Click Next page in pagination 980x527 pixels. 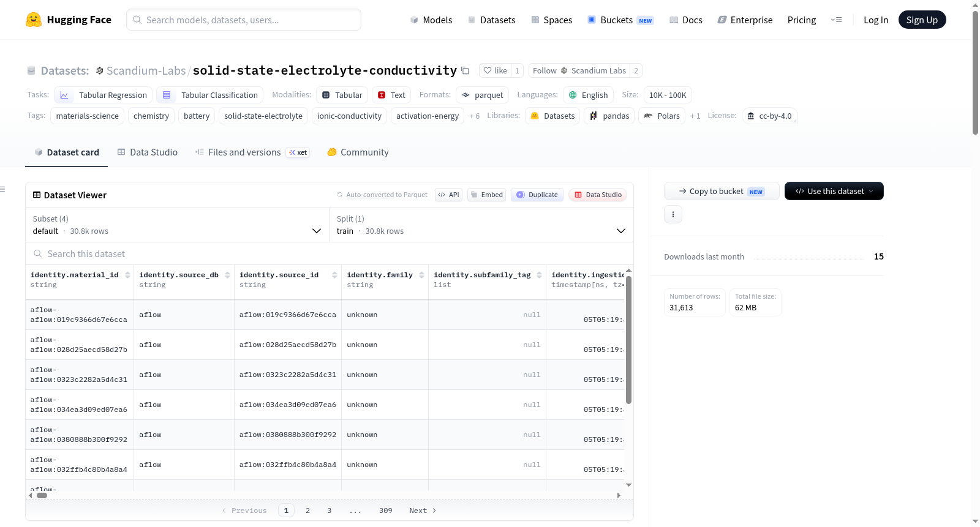pyautogui.click(x=423, y=510)
